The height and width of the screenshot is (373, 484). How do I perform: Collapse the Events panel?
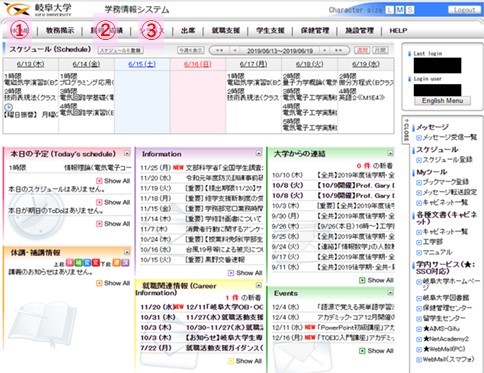[390, 293]
